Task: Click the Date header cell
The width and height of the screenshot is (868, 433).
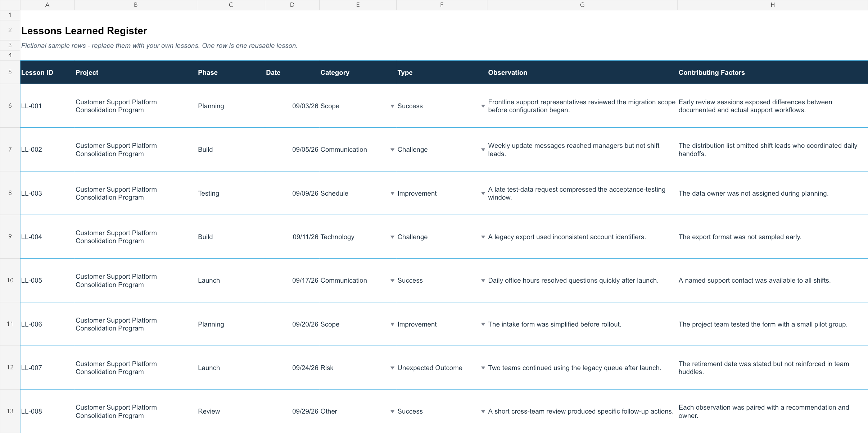Action: [x=292, y=72]
